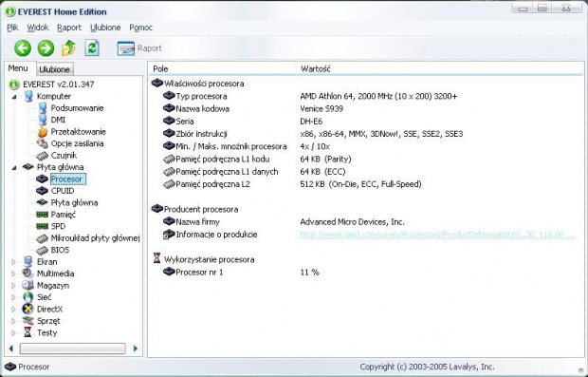Viewport: 588px width, 377px height.
Task: Select the DMI tree icon
Action: pyautogui.click(x=43, y=120)
